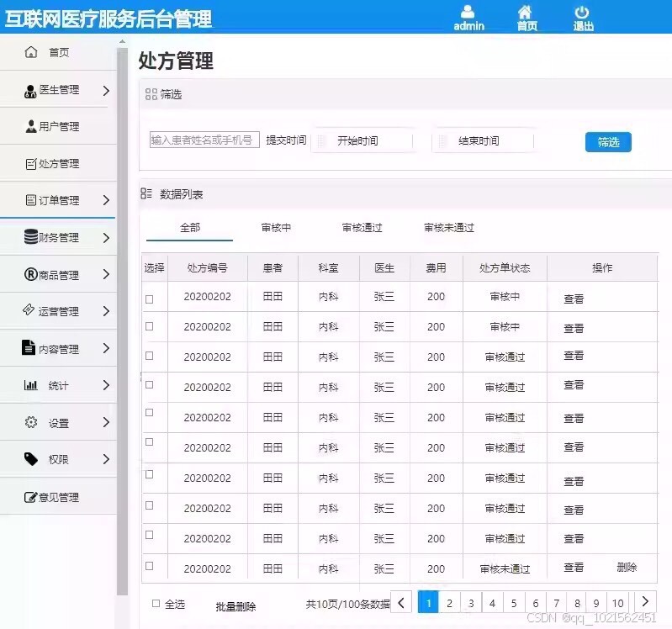Viewport: 672px width, 629px height.
Task: Check the first row's 审核中 prescription checkbox
Action: click(149, 299)
